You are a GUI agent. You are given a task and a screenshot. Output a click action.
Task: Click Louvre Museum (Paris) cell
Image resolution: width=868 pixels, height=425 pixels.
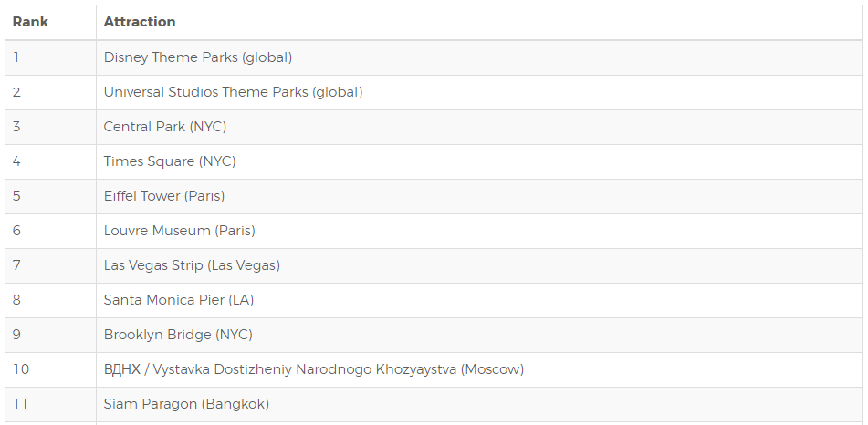point(479,231)
